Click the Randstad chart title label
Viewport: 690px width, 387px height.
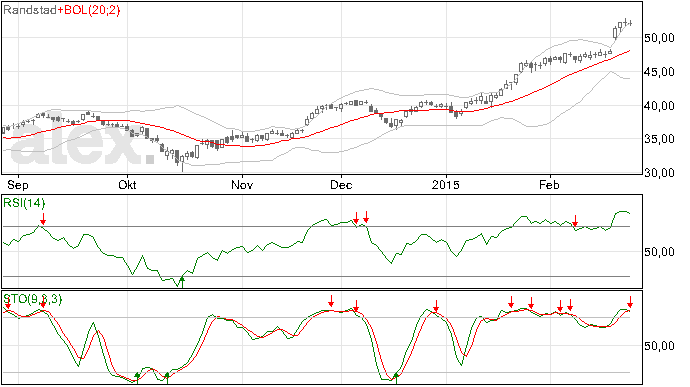click(30, 10)
